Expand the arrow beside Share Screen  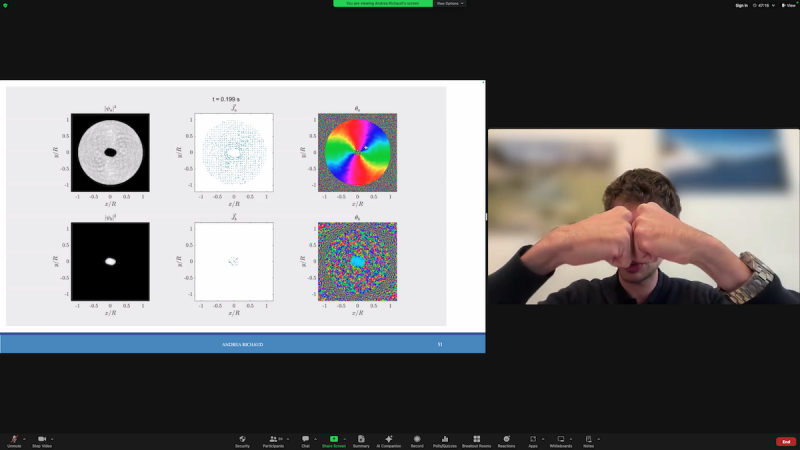point(344,439)
